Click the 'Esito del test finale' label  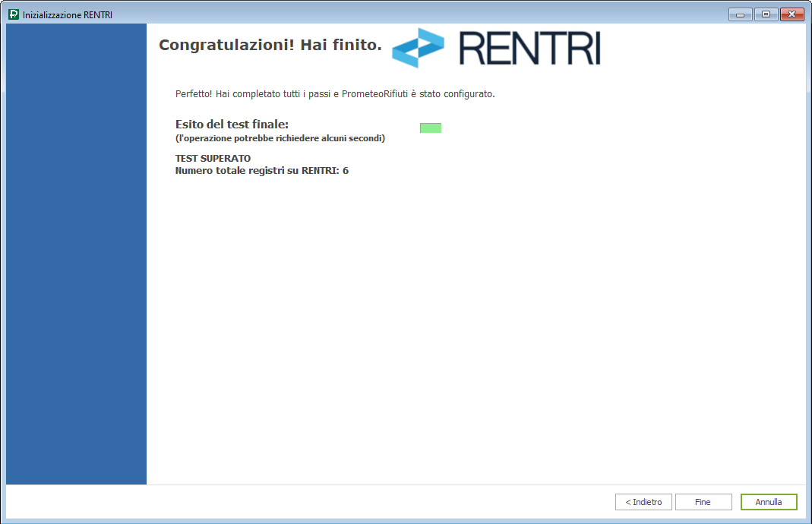[x=232, y=125]
